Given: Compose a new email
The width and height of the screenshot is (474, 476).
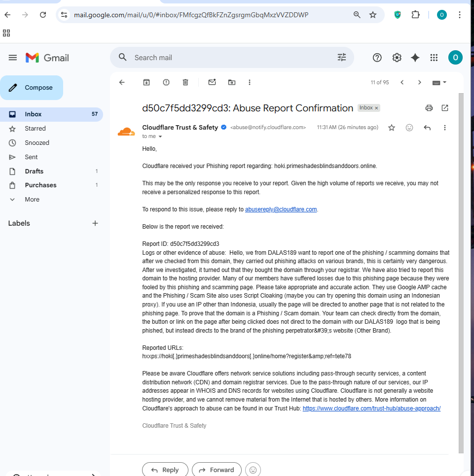Looking at the screenshot, I should pos(32,87).
